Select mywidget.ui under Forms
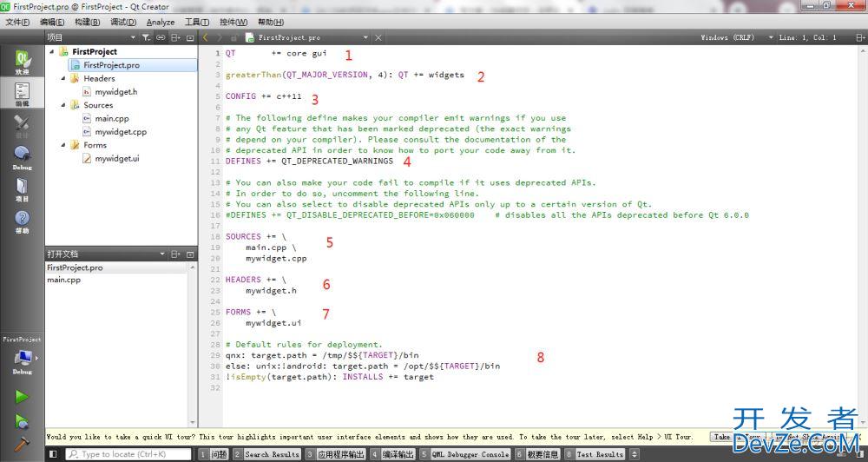Image resolution: width=868 pixels, height=462 pixels. coord(117,158)
